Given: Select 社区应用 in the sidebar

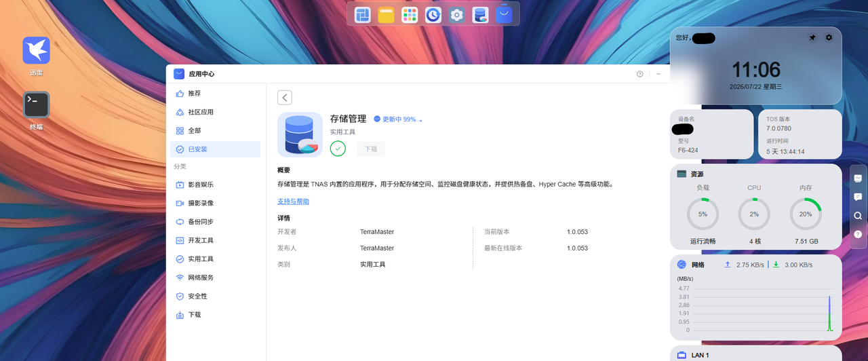Looking at the screenshot, I should (x=215, y=112).
